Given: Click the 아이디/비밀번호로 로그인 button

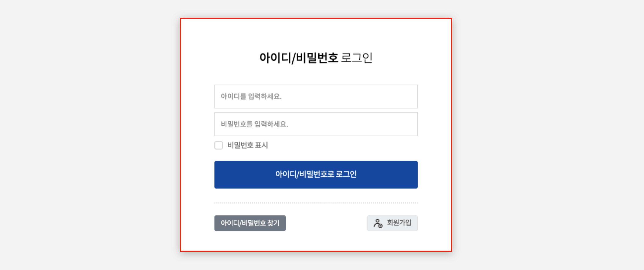Looking at the screenshot, I should click(316, 174).
